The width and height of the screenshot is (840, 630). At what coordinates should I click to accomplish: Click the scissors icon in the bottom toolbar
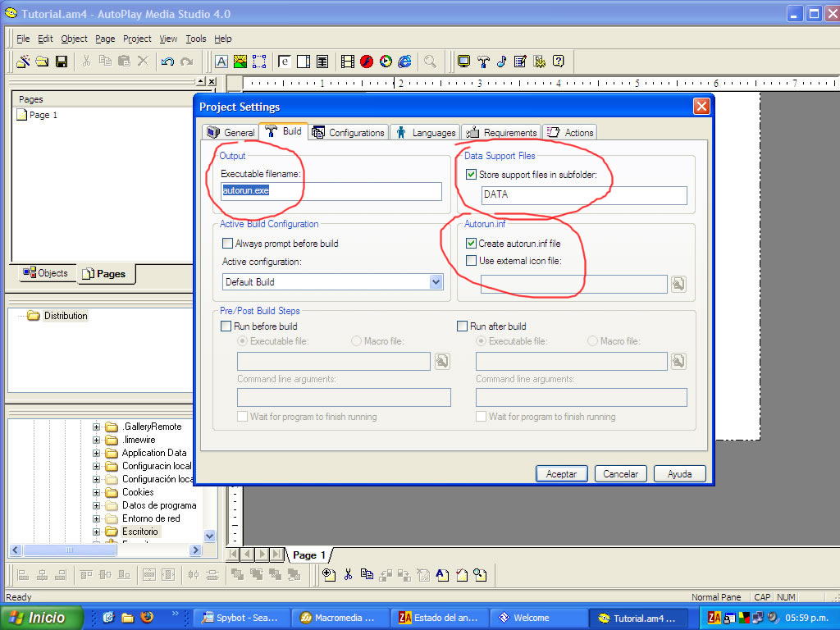pos(348,575)
